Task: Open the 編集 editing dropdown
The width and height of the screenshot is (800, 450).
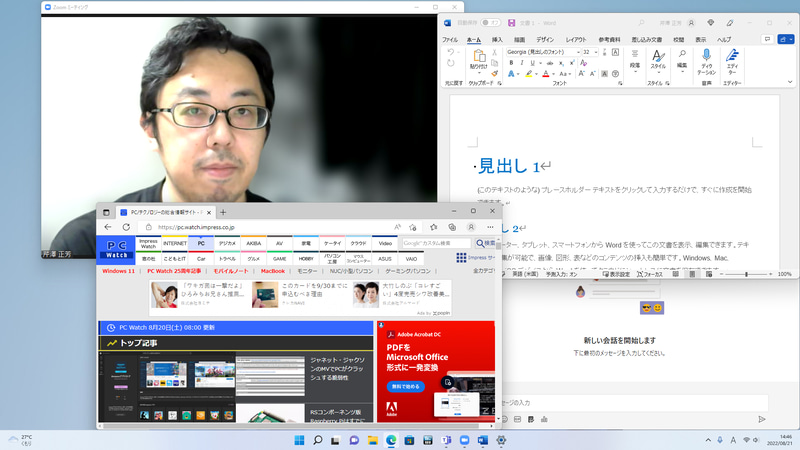Action: pyautogui.click(x=682, y=60)
